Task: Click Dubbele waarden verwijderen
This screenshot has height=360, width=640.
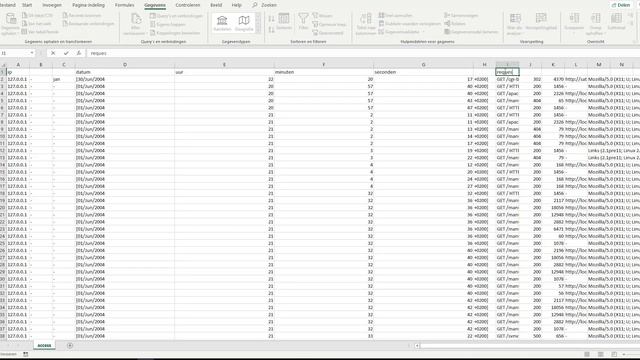Action: [x=409, y=24]
